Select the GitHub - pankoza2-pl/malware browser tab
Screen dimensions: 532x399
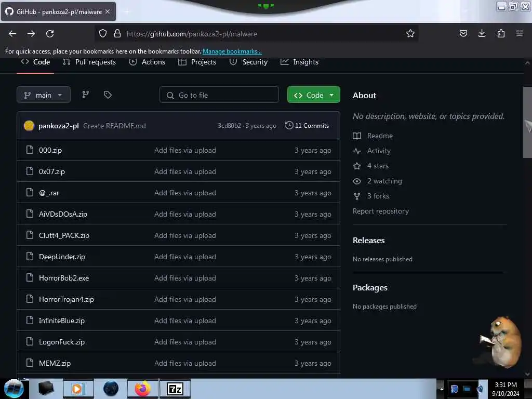tap(58, 11)
